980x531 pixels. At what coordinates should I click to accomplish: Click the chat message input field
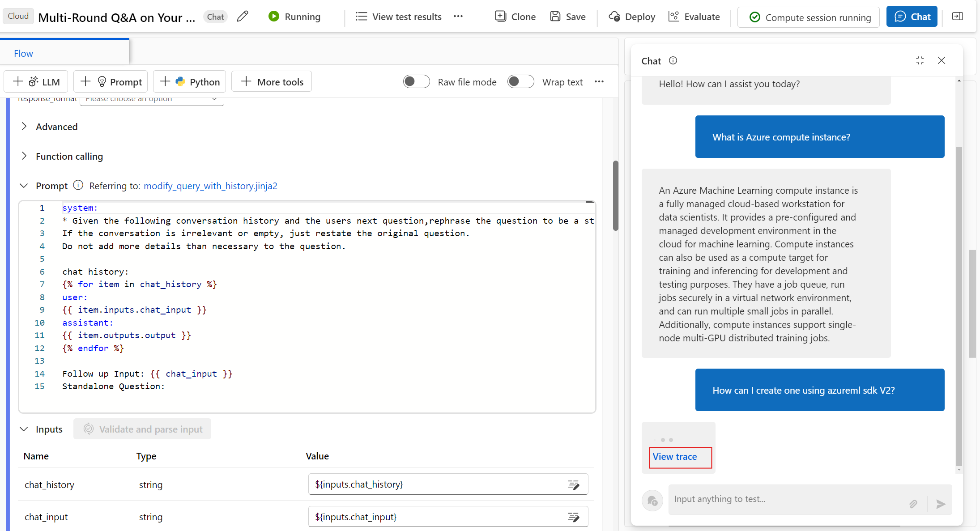pos(783,499)
